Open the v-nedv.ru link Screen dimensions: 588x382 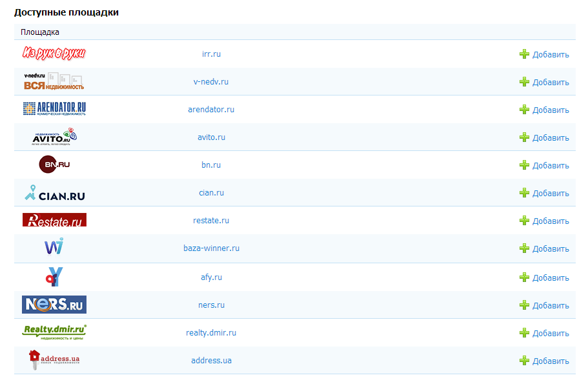click(x=211, y=82)
